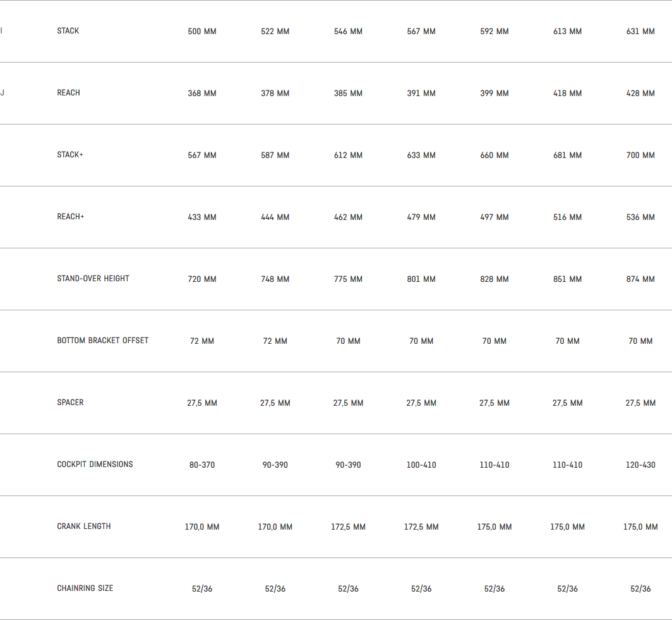The width and height of the screenshot is (672, 620).
Task: Click the COCKPIT DIMENSIONS label
Action: click(x=95, y=465)
